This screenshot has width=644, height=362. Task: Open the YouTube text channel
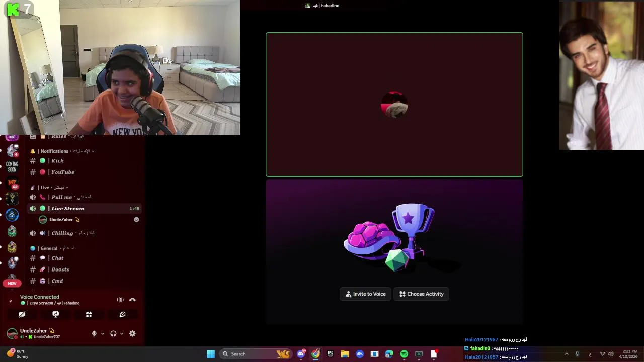click(85, 172)
